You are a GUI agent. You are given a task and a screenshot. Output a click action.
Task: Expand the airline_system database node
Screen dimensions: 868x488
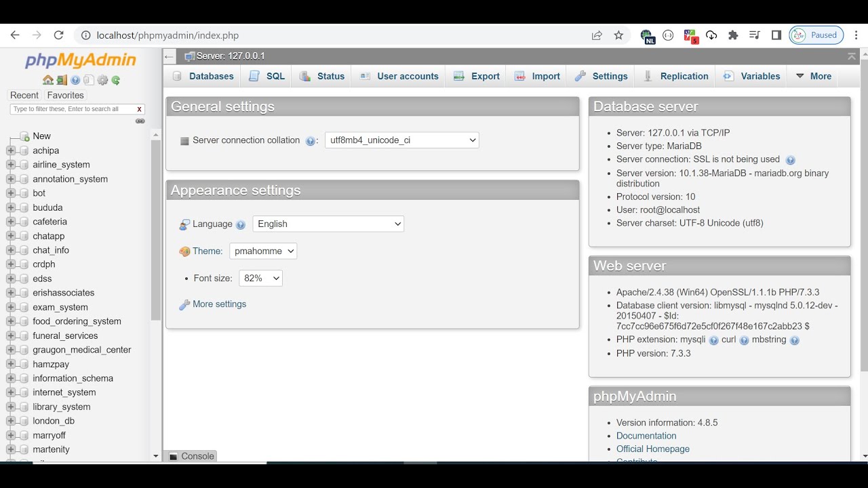click(10, 165)
